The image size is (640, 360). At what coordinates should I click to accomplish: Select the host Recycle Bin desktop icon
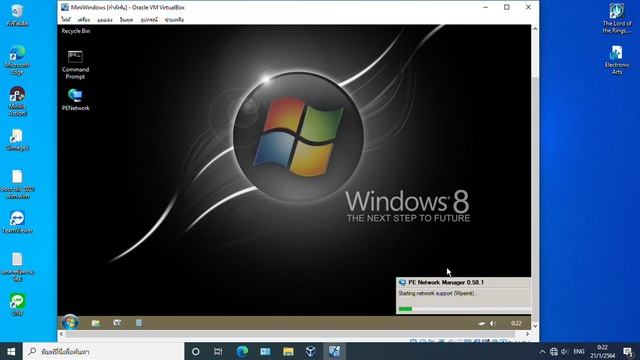[x=17, y=15]
